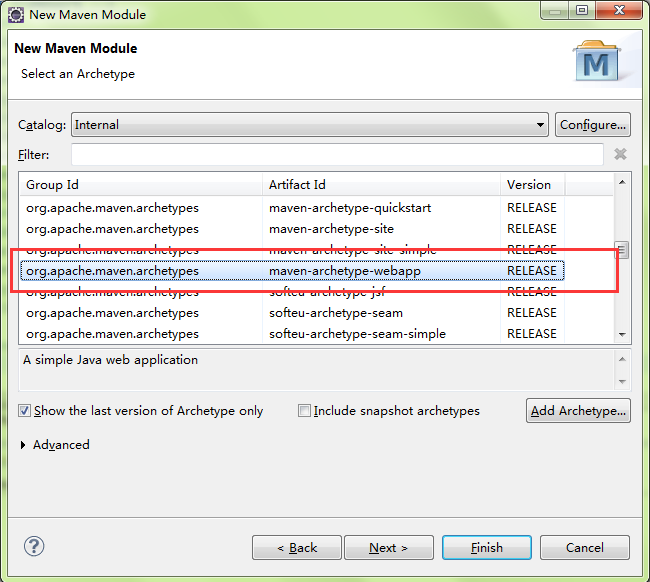Click the Eclipse icon in title bar
The height and width of the screenshot is (582, 650).
16,15
